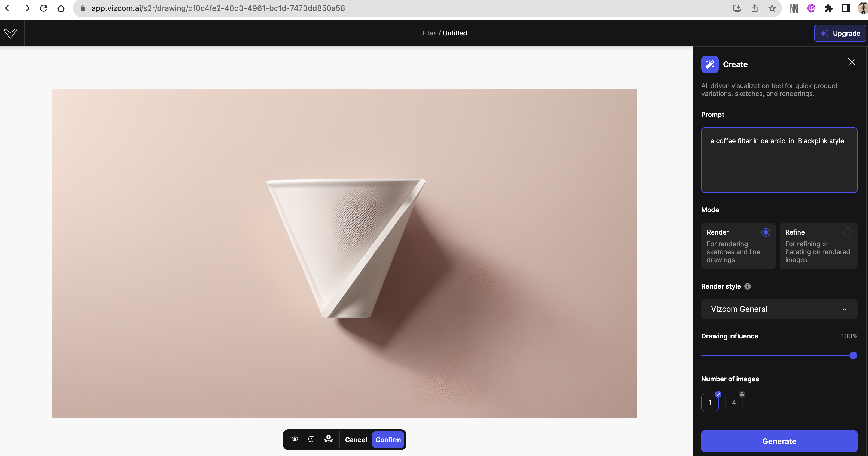
Task: Choose 1 as number of images
Action: point(710,402)
